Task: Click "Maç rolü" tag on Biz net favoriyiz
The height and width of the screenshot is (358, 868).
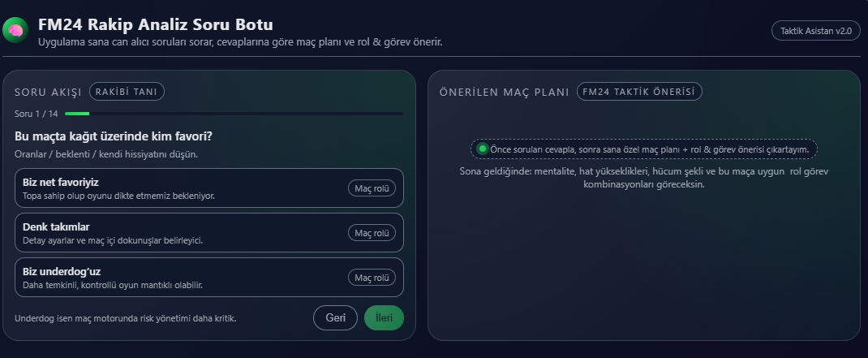Action: coord(372,188)
